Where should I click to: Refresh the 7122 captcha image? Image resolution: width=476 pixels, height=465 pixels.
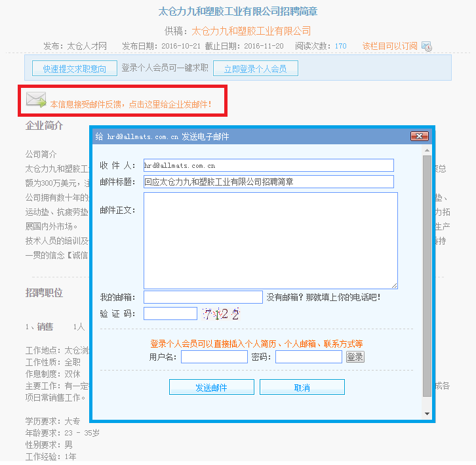point(221,313)
